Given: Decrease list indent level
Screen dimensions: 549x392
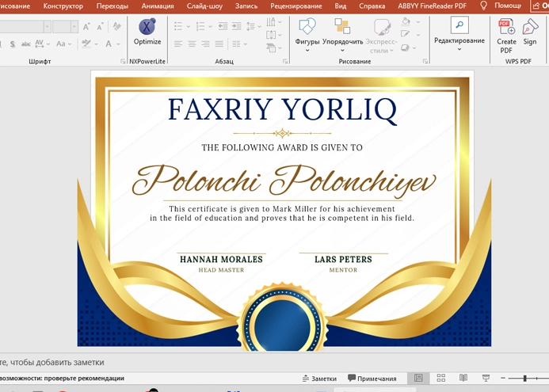Looking at the screenshot, I should pyautogui.click(x=223, y=26).
